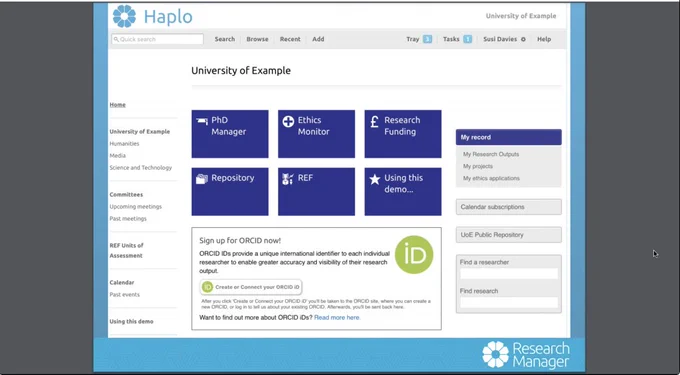Click the small ORCID icon in connect button
Image resolution: width=680 pixels, height=375 pixels.
click(x=208, y=287)
